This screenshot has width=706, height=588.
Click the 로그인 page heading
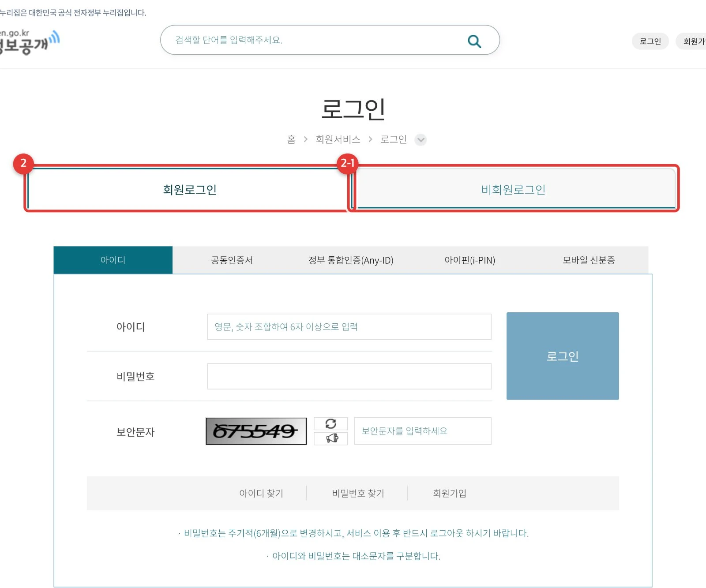[353, 109]
